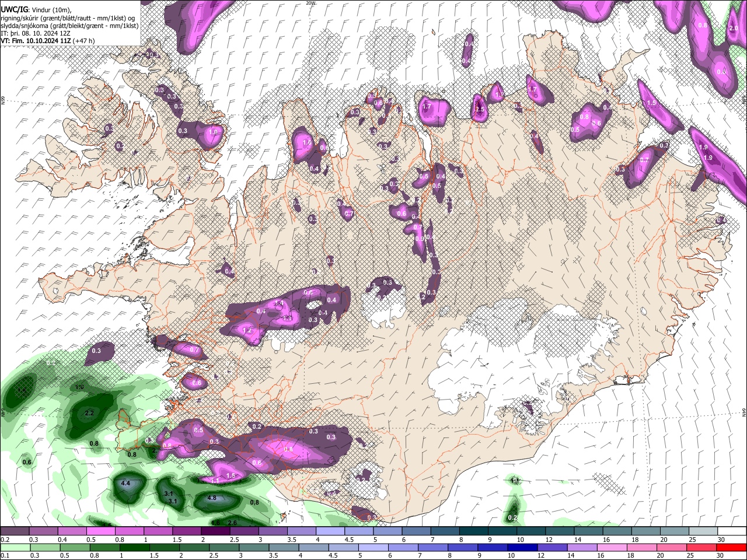Click the 2.0 snow value at top right

click(734, 28)
